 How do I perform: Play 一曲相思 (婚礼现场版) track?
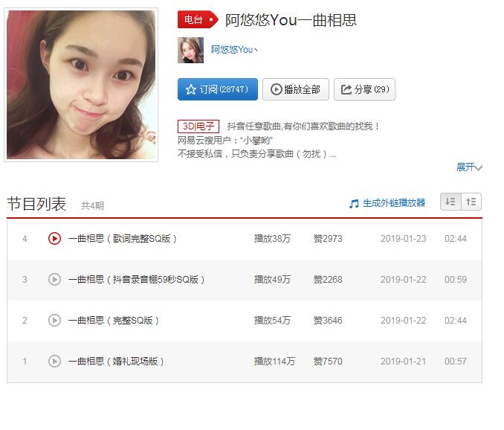click(54, 362)
